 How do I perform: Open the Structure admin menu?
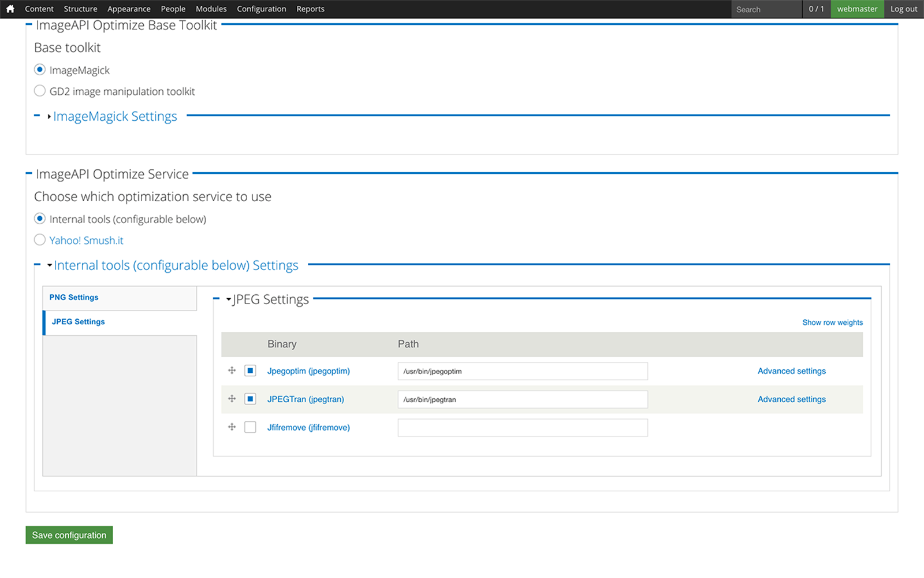(80, 9)
